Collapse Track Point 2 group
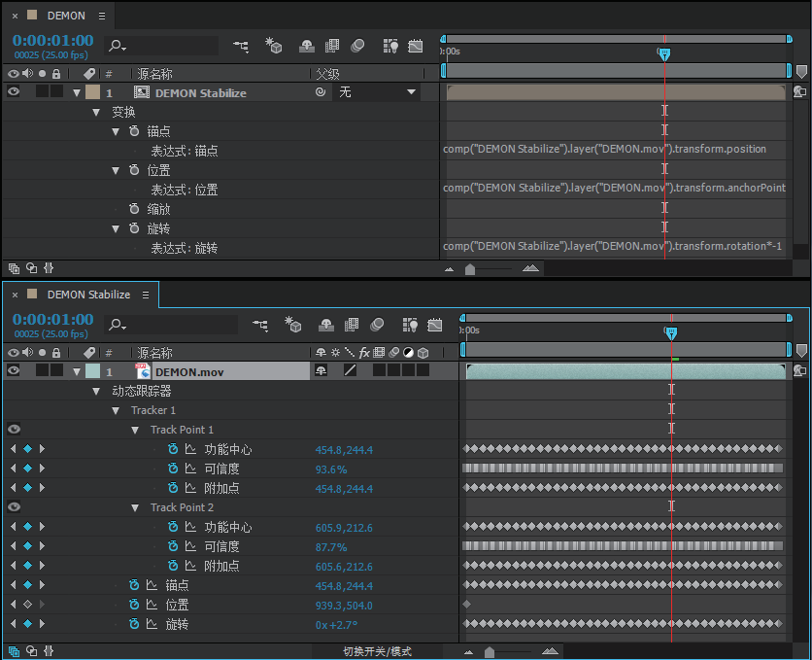The height and width of the screenshot is (660, 812). coord(135,508)
